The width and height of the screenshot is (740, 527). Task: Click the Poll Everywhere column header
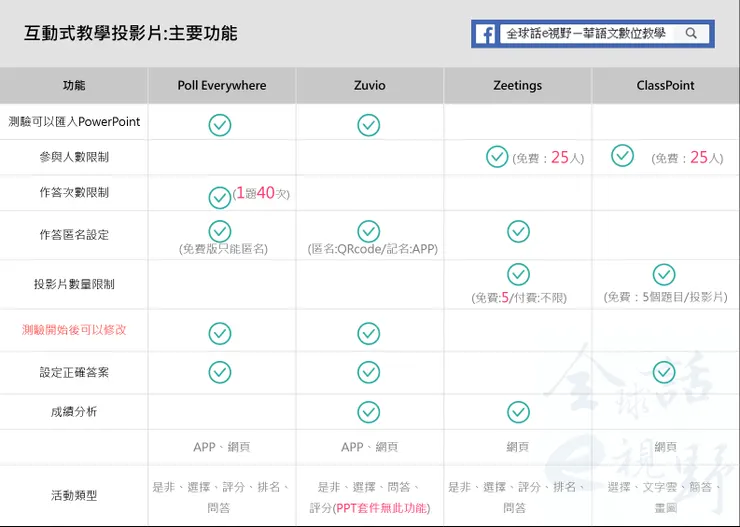pyautogui.click(x=222, y=85)
